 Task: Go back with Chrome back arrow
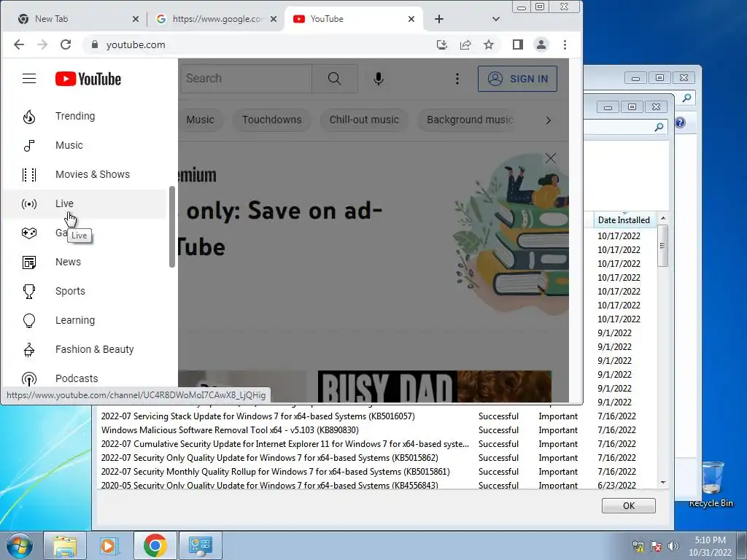[x=18, y=44]
